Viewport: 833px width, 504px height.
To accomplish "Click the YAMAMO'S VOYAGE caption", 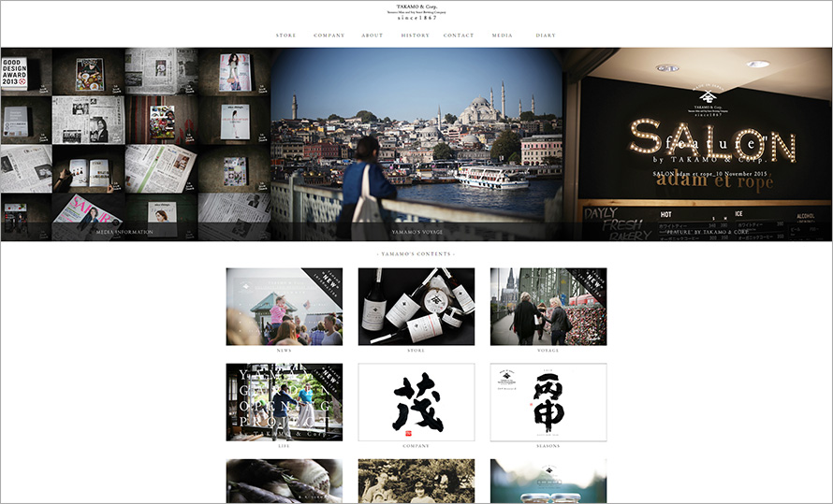I will [x=417, y=233].
